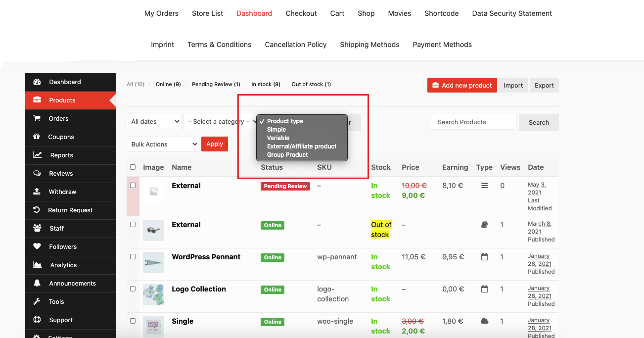Click the Announcements bell icon
Viewport: 644px width, 338px height.
(x=37, y=283)
